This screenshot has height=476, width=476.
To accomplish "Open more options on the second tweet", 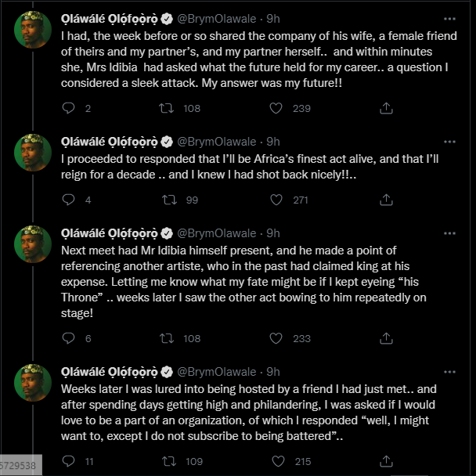I will [449, 141].
